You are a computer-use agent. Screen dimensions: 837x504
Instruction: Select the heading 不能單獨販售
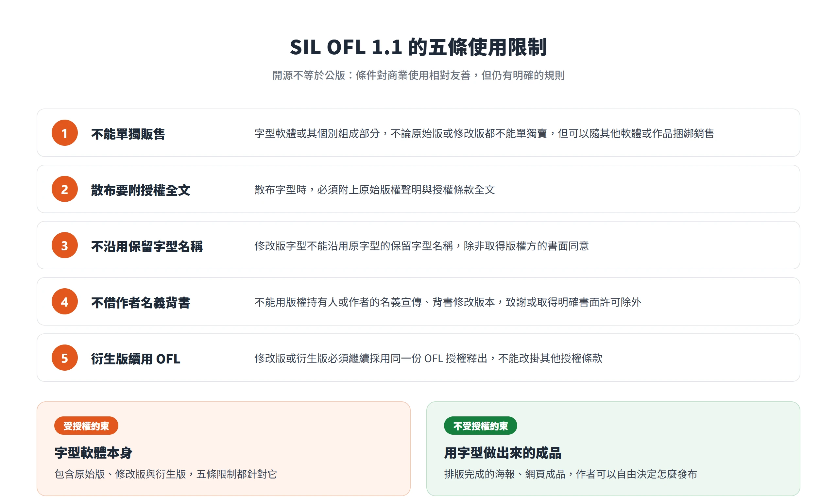(128, 134)
